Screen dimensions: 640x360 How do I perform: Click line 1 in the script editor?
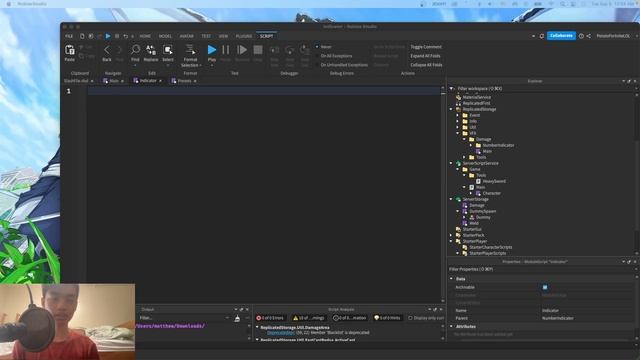click(263, 91)
